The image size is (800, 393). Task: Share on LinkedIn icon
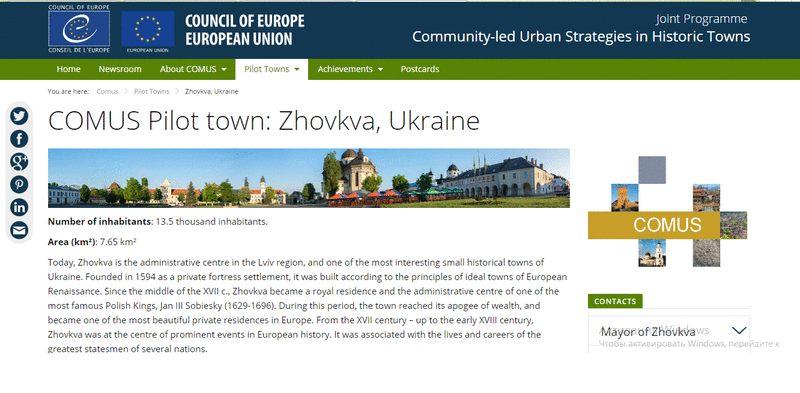point(19,207)
